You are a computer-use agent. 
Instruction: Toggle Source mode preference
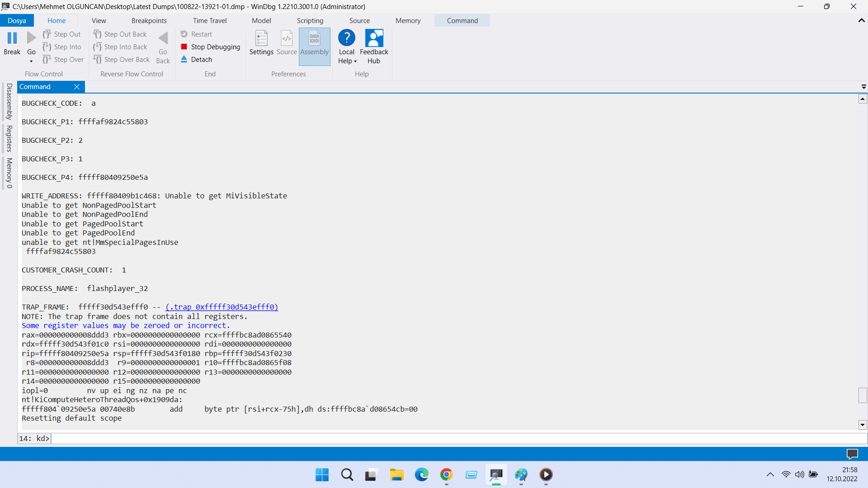tap(287, 39)
